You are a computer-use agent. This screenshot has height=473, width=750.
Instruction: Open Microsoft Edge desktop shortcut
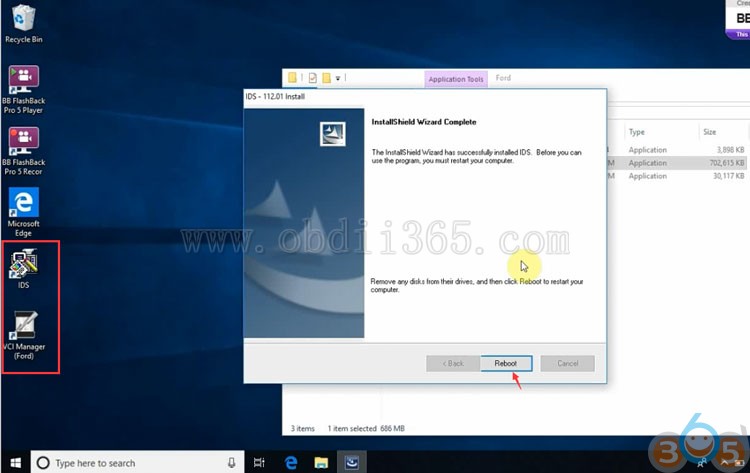coord(23,212)
